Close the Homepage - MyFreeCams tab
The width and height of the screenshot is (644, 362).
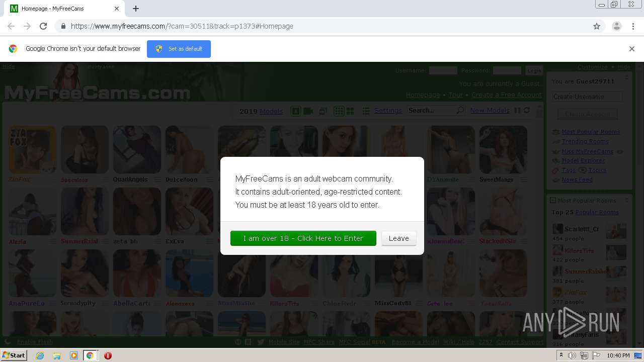click(117, 9)
